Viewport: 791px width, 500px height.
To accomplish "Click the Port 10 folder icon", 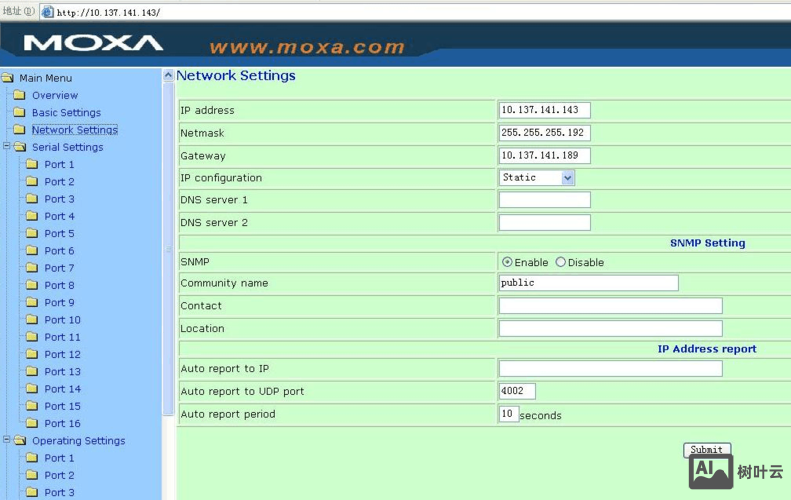I will [32, 319].
